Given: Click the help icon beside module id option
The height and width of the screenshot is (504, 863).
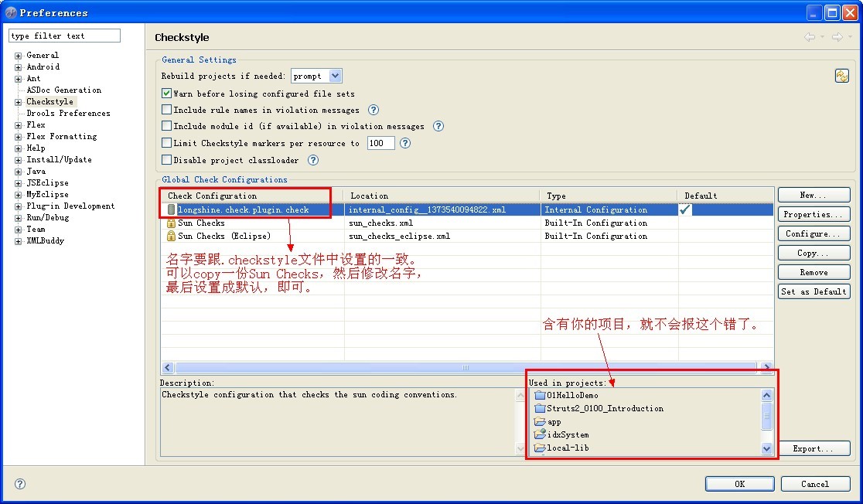Looking at the screenshot, I should (438, 126).
